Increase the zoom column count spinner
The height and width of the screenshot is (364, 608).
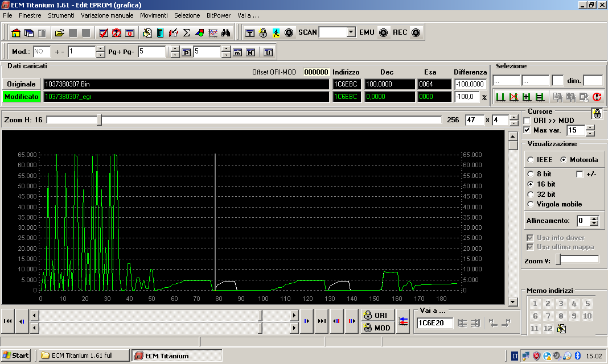513,118
